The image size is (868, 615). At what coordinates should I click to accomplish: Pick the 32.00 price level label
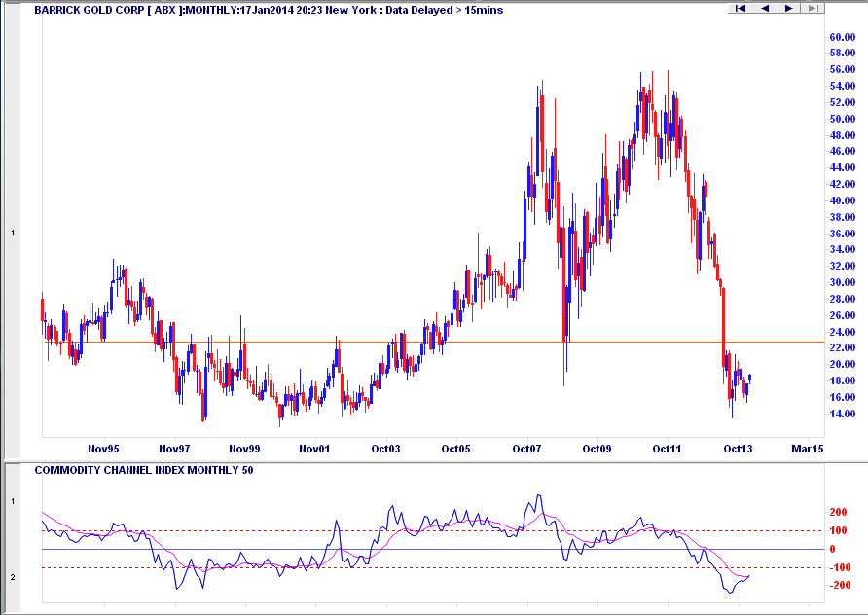click(x=843, y=267)
